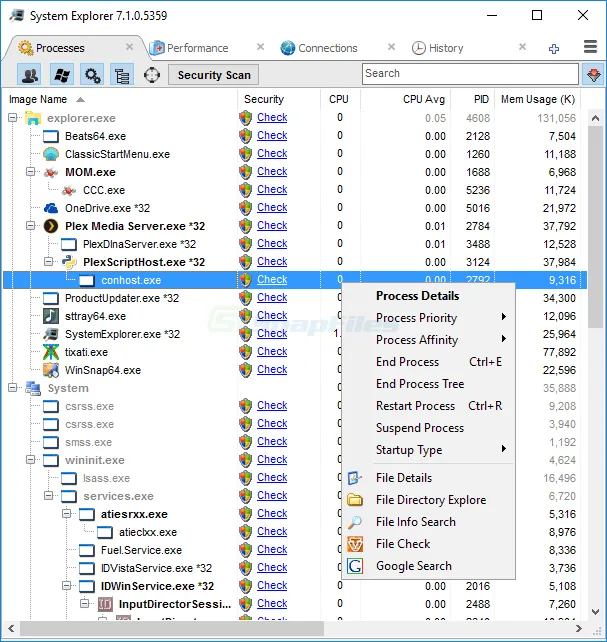The image size is (607, 642).
Task: Open Process Priority submenu
Action: tap(429, 318)
